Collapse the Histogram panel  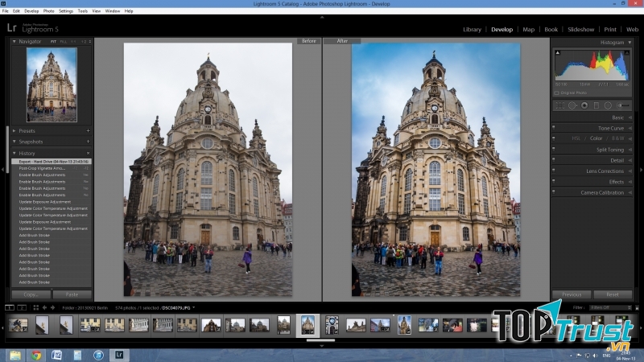coord(630,43)
